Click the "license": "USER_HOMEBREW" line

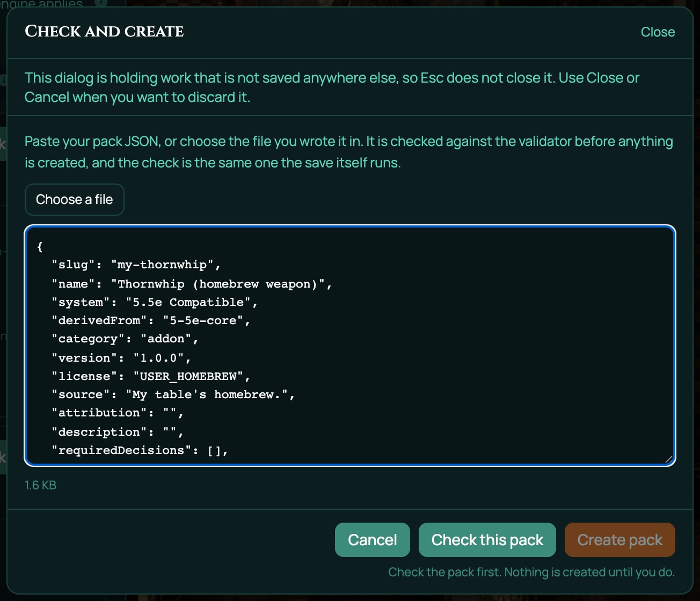tap(151, 376)
